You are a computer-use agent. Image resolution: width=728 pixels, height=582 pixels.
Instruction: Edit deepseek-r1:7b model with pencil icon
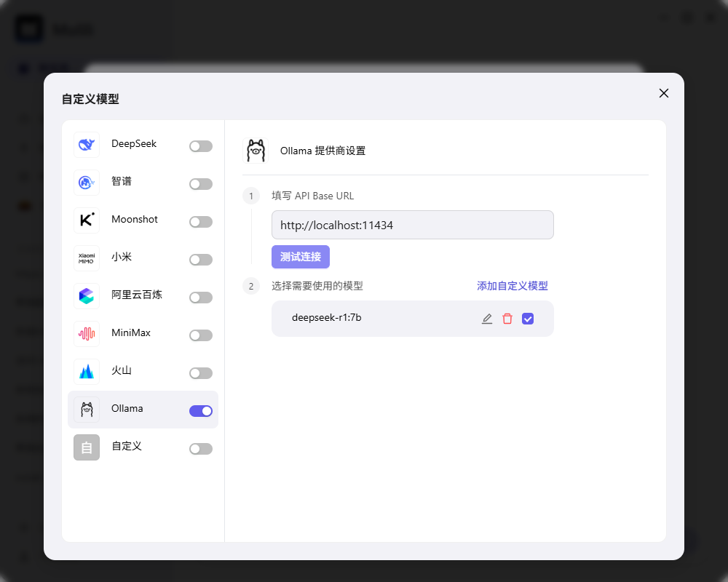486,319
